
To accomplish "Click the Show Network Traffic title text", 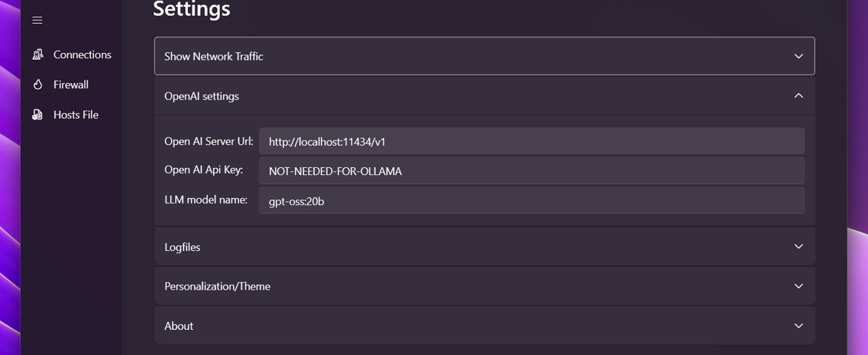I will 214,56.
